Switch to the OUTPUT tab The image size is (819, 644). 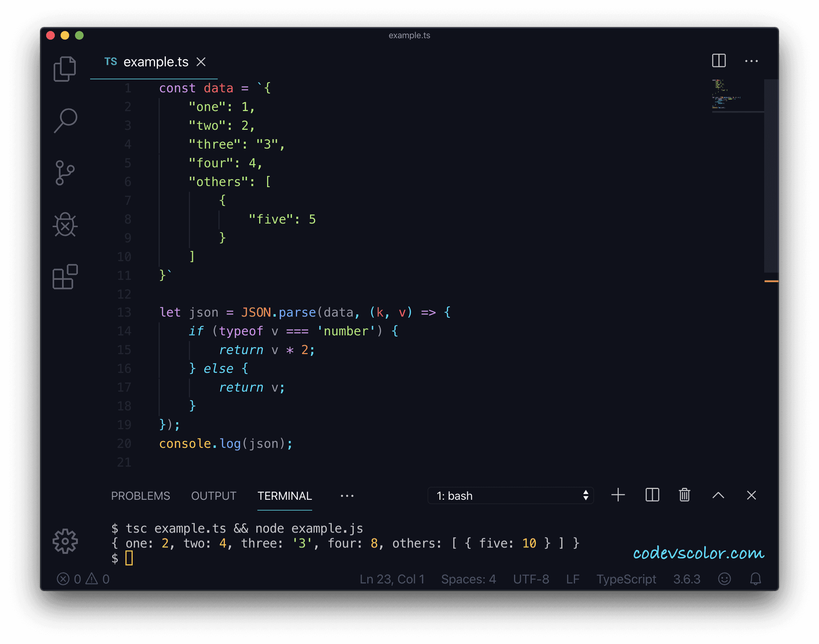213,496
